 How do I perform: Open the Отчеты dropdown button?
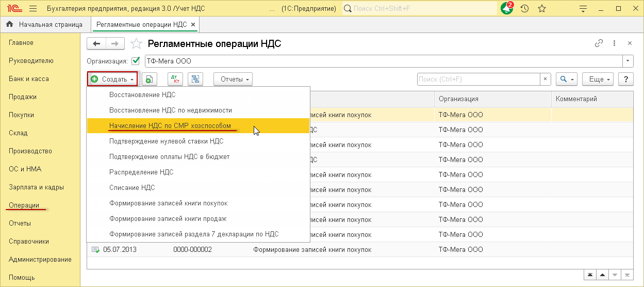233,79
